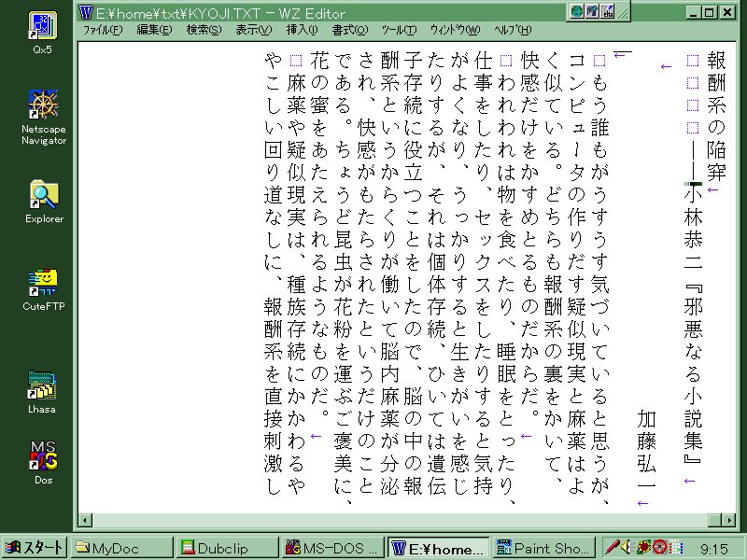Click the horizontal scrollbar right arrow
The image size is (747, 560).
click(x=729, y=521)
